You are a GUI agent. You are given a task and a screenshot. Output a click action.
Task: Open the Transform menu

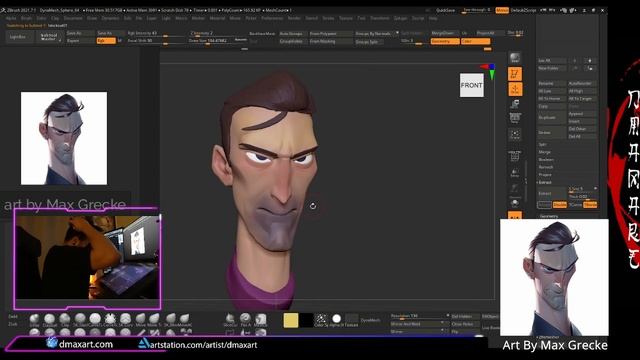(x=380, y=18)
